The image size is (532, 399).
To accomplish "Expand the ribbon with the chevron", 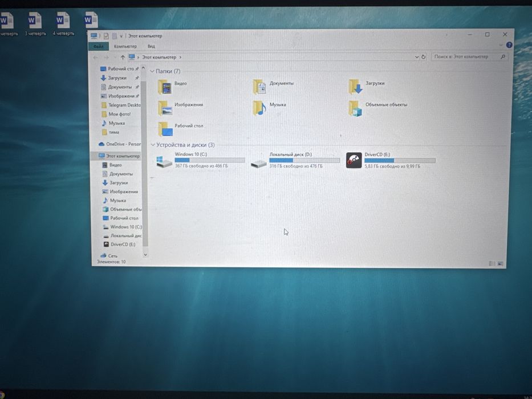I will [x=501, y=45].
